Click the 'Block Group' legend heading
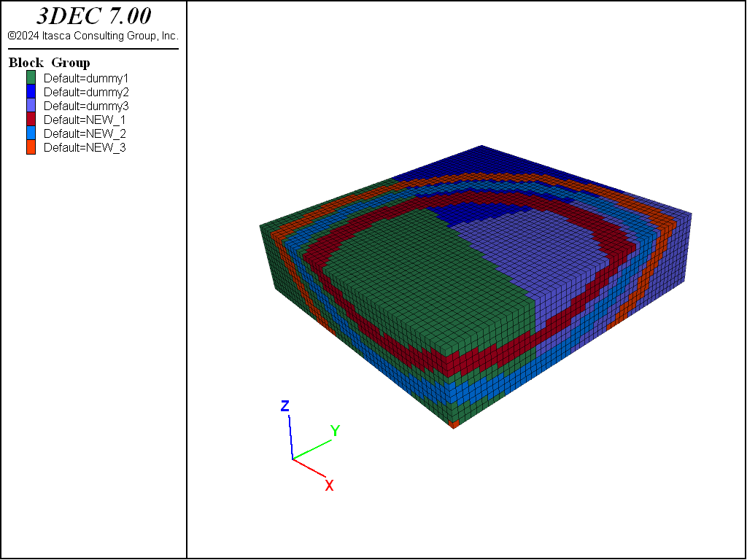 [x=50, y=63]
